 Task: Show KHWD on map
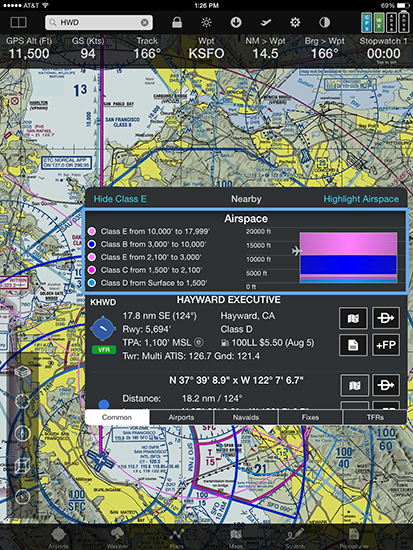click(353, 318)
